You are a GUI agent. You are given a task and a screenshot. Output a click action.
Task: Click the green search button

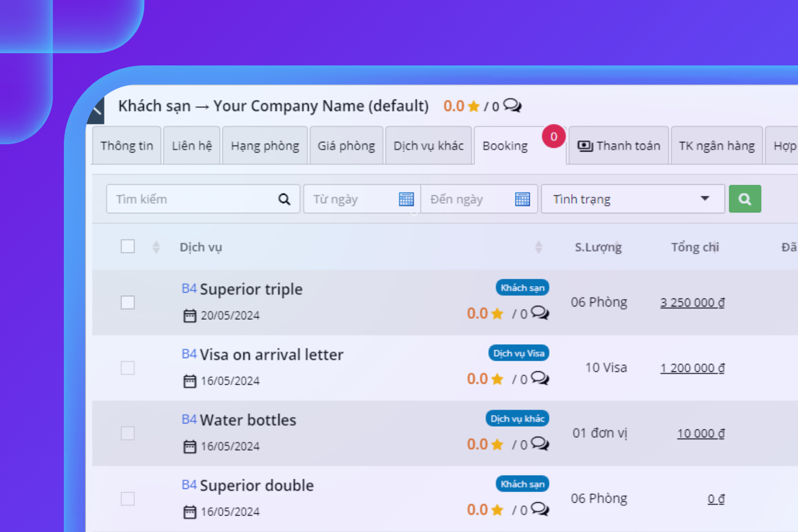coord(744,199)
